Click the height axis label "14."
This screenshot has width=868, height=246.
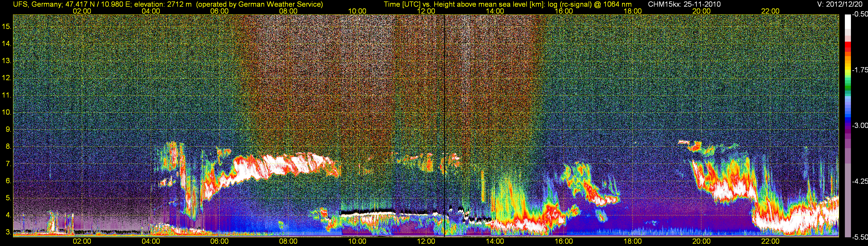[x=7, y=44]
